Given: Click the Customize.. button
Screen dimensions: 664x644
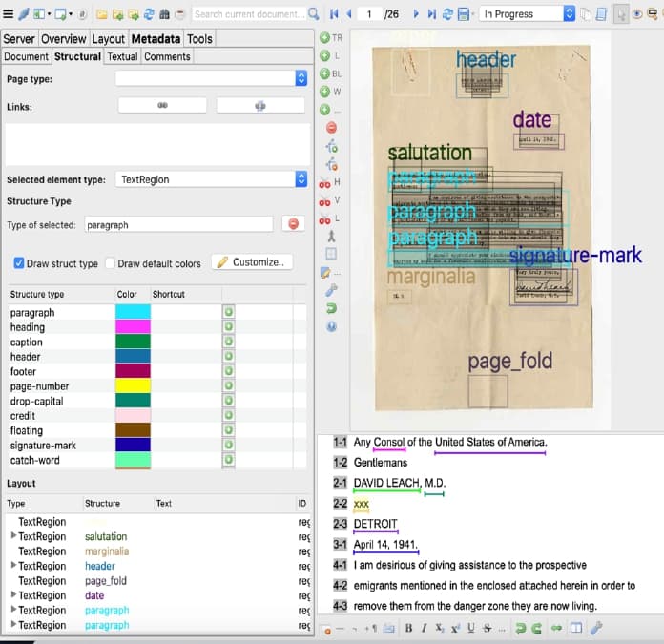Looking at the screenshot, I should pos(252,262).
